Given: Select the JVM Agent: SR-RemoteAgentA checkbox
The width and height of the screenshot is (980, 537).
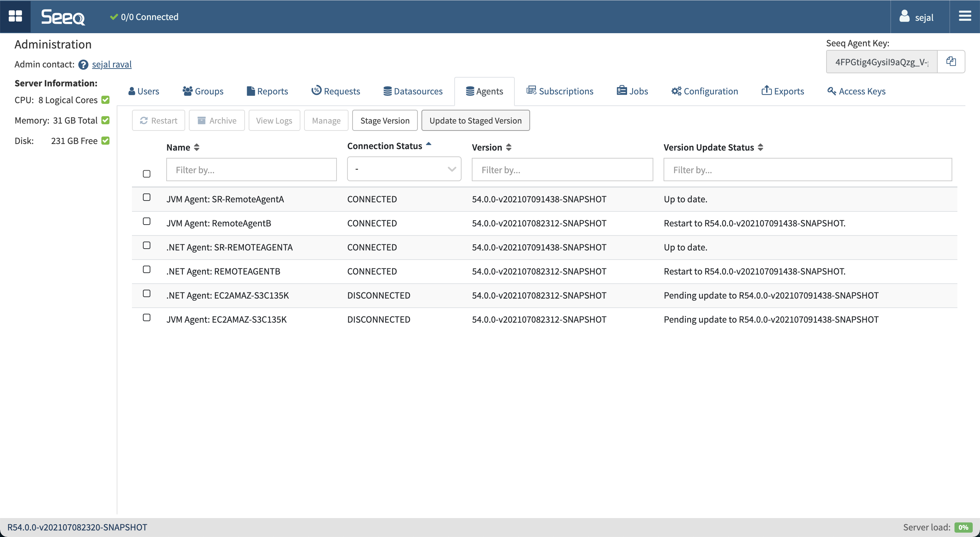Looking at the screenshot, I should point(147,197).
